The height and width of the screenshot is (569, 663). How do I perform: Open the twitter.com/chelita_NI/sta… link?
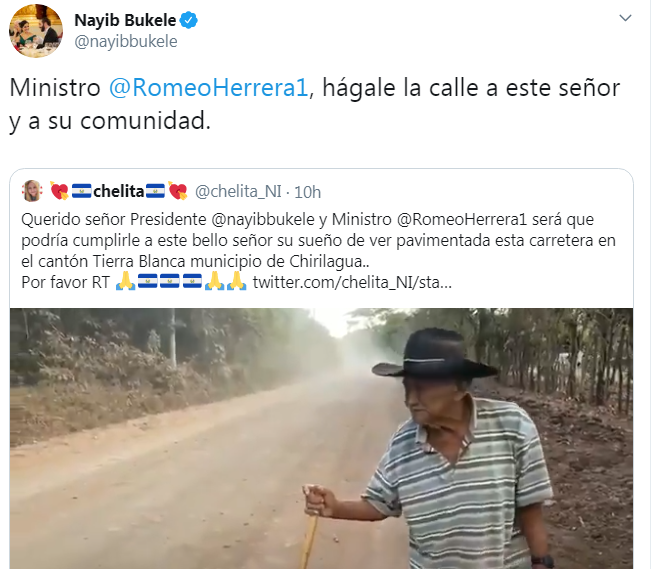[352, 282]
